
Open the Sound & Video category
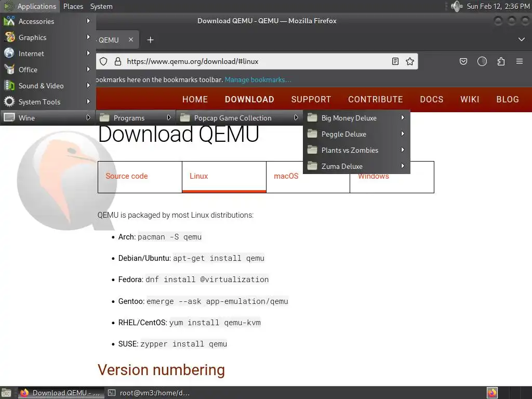[48, 86]
